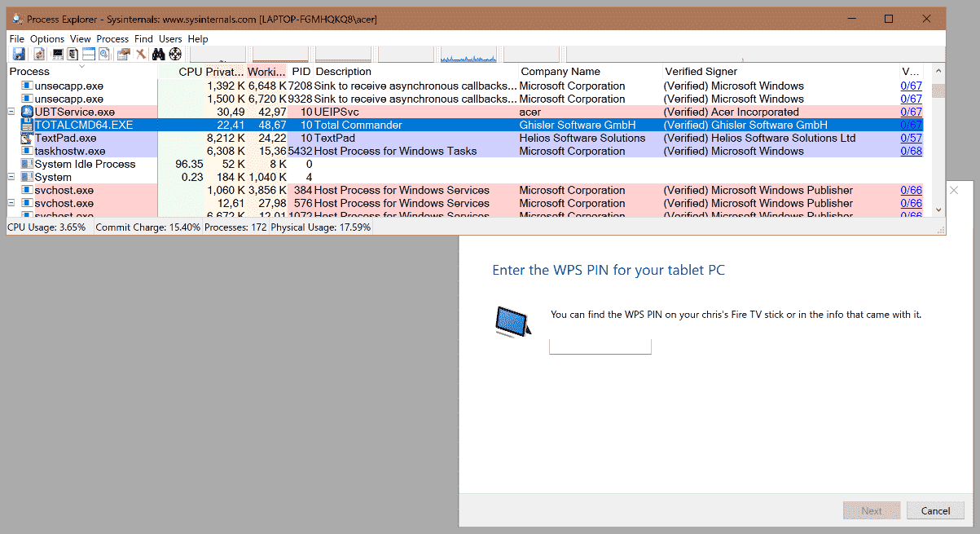The height and width of the screenshot is (534, 980).
Task: Open the 0/68 VirusTotal link for taskhostw.exe
Action: [911, 151]
